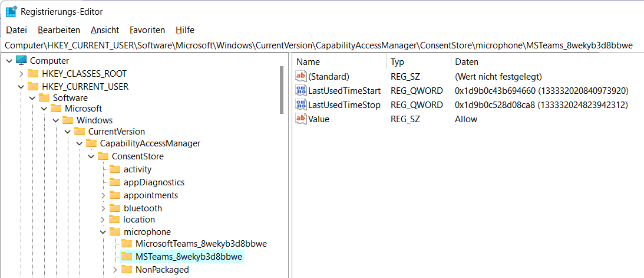Open the Bearbeiten menu

click(59, 30)
